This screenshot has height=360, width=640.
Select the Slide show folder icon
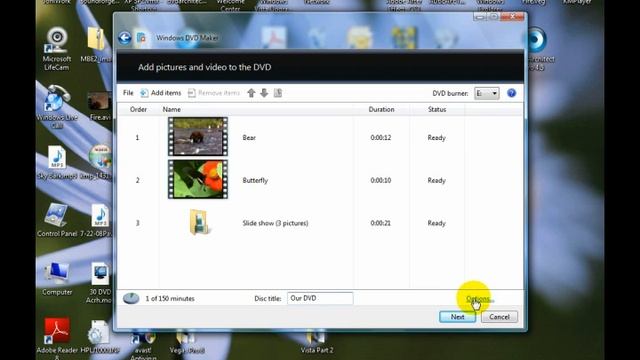(200, 222)
